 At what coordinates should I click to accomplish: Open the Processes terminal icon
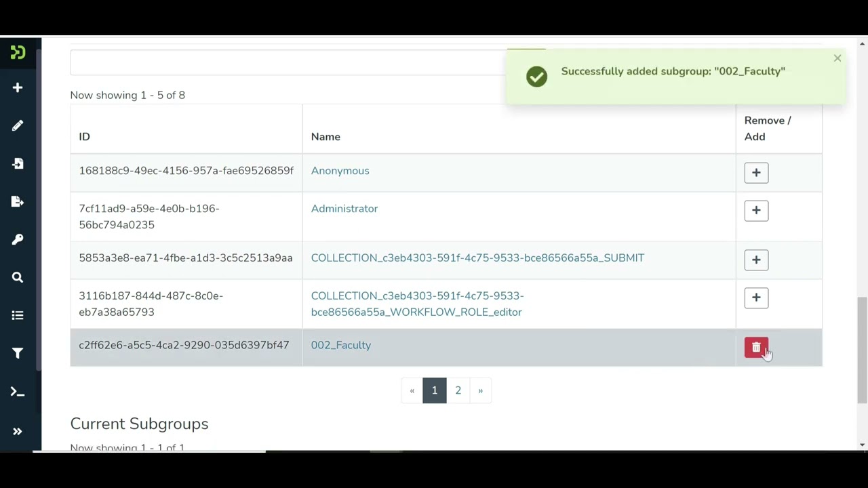pyautogui.click(x=18, y=392)
